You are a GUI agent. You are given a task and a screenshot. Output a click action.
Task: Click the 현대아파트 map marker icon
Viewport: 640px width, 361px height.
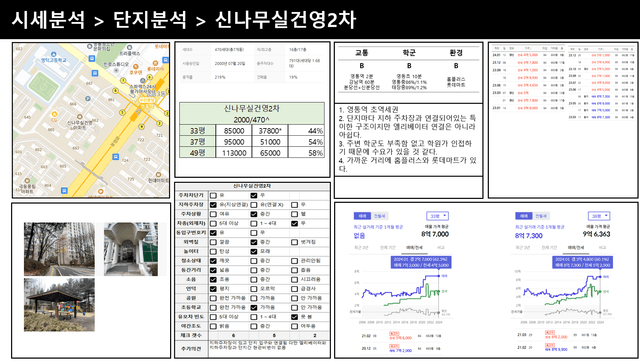tap(158, 174)
